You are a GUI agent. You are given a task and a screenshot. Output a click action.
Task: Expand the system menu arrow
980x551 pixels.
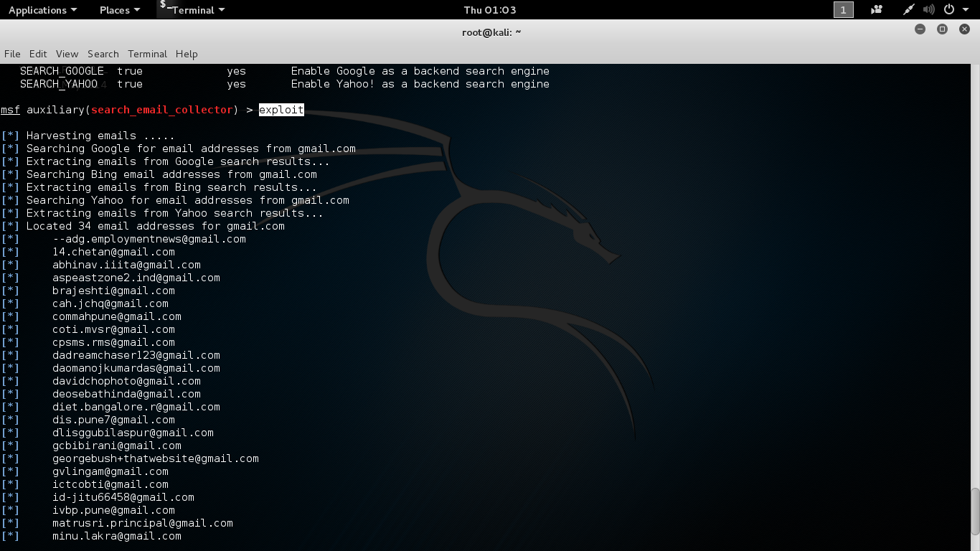click(x=966, y=10)
